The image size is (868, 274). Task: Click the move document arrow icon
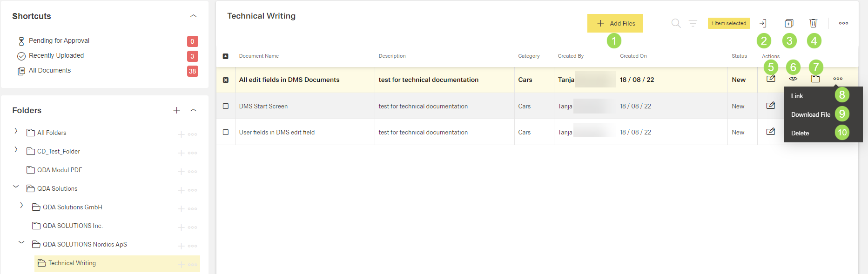(x=763, y=23)
